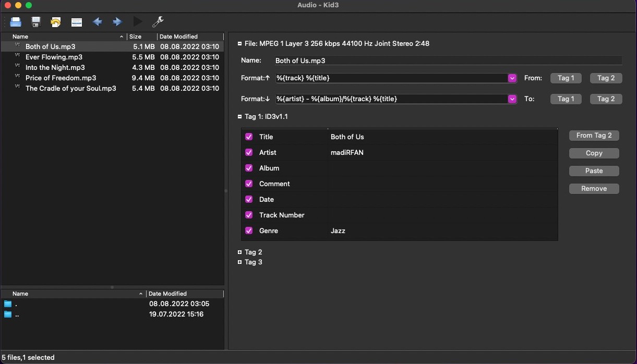This screenshot has height=364, width=637.
Task: Open settings with the wrench icon
Action: click(x=157, y=22)
